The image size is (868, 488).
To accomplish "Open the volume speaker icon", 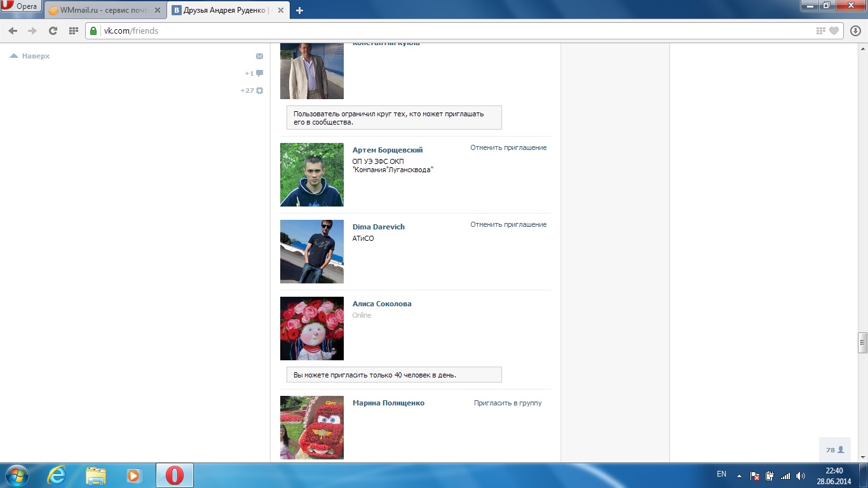I will tap(801, 475).
